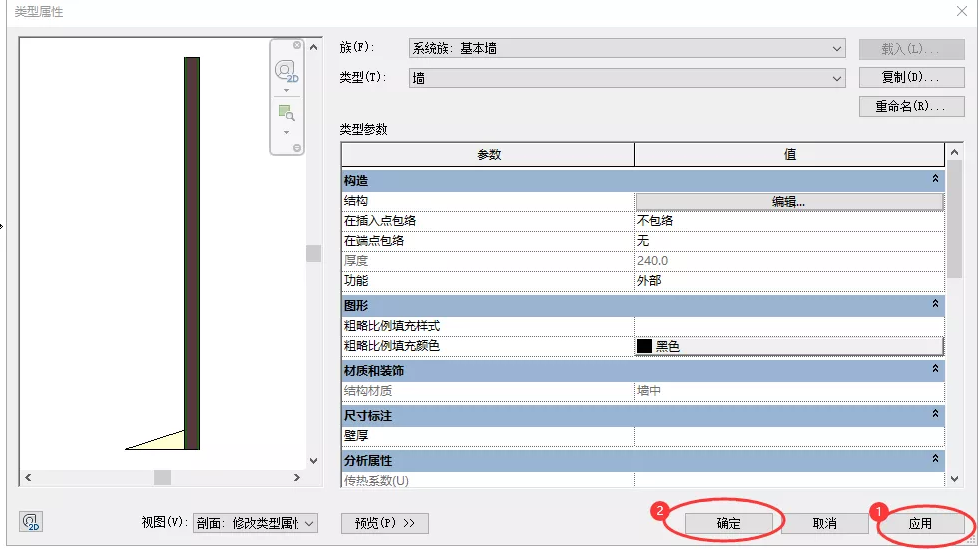
Task: Click the 编辑... button for 结构
Action: tap(788, 201)
